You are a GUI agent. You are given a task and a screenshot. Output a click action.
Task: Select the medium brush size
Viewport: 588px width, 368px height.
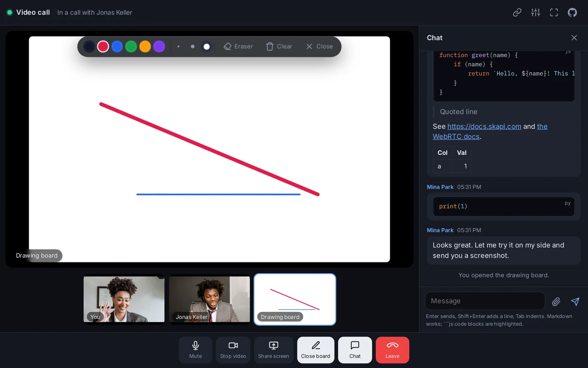click(192, 46)
